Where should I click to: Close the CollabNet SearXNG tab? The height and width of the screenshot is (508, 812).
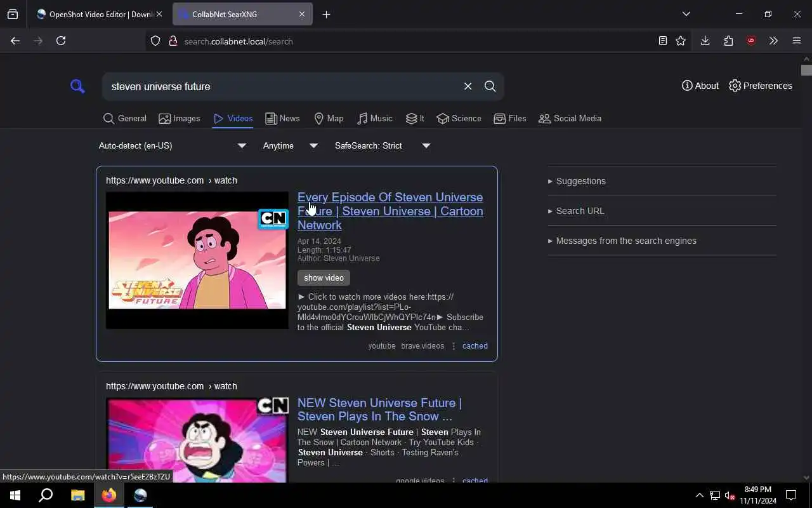[302, 14]
